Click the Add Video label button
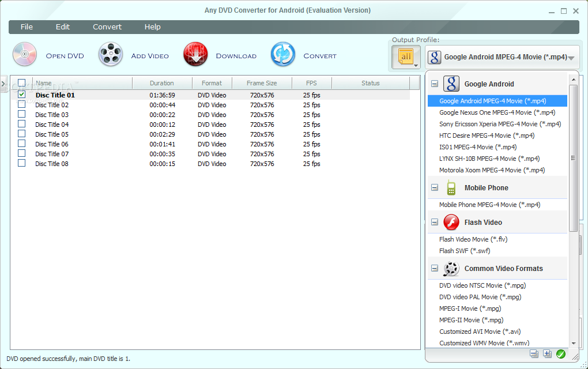588x369 pixels. tap(150, 56)
